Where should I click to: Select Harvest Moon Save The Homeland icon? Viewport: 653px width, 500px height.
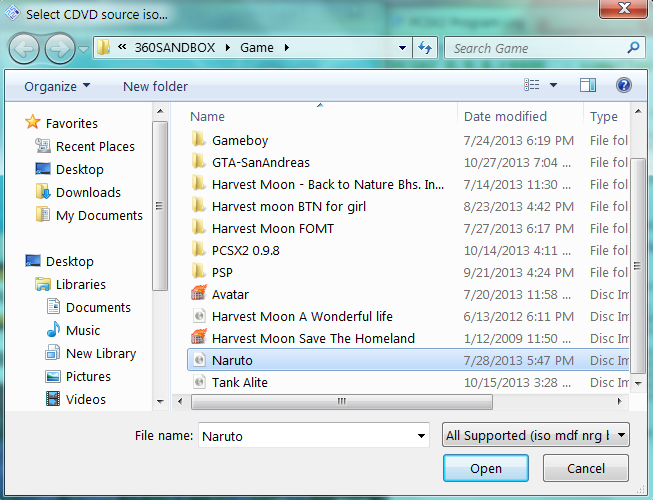coord(199,337)
